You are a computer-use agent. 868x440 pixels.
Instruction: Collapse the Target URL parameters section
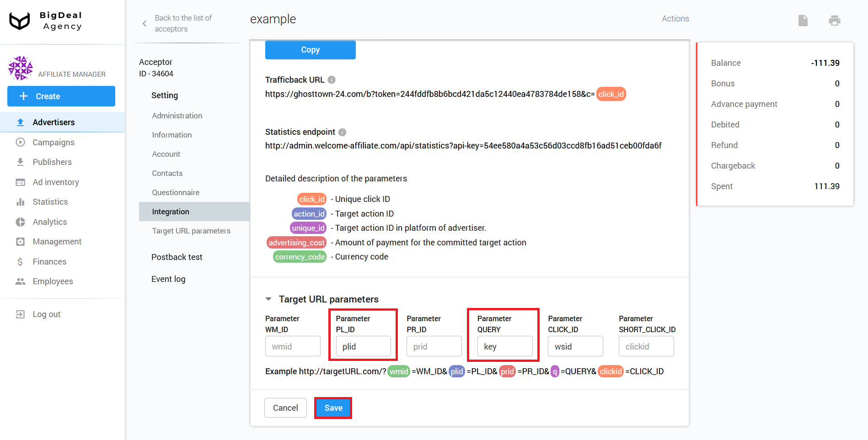(268, 299)
